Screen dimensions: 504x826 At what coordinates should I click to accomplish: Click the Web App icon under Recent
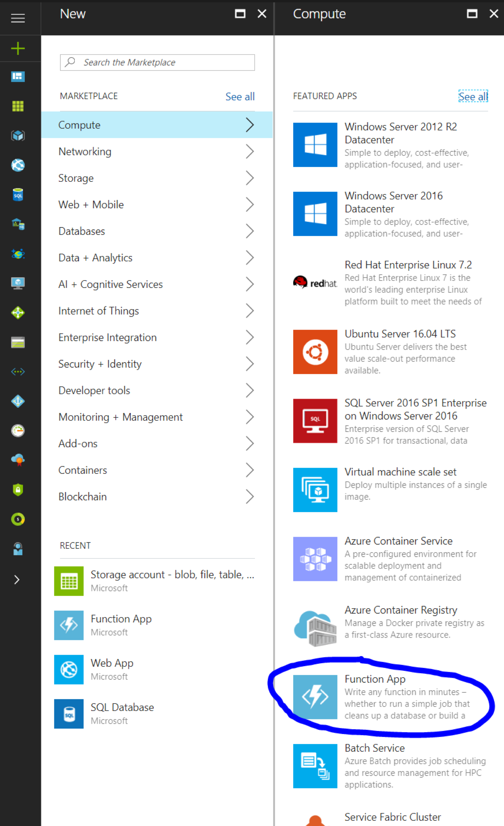(69, 669)
